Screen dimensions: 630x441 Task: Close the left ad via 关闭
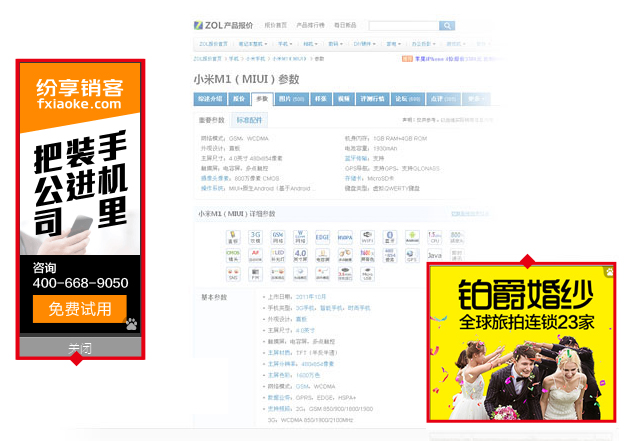[80, 348]
